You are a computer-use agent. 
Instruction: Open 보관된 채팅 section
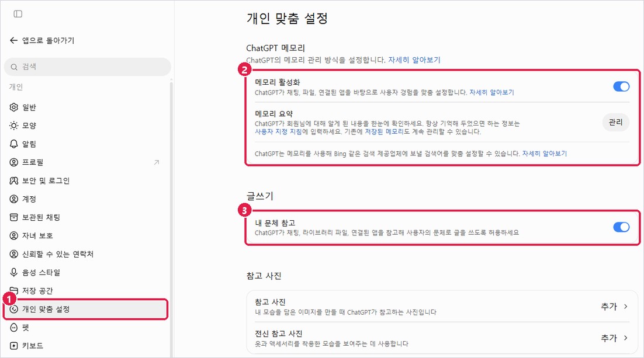(86, 217)
